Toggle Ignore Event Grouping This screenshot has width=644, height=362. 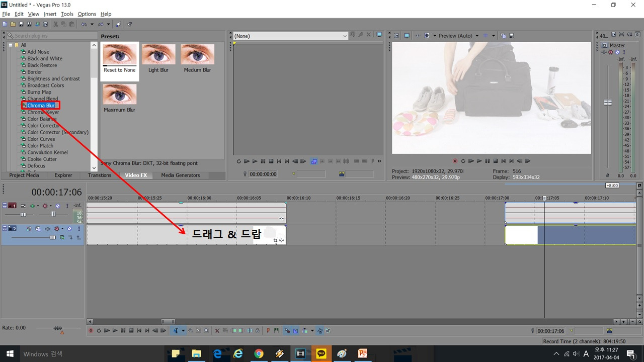pyautogui.click(x=329, y=330)
